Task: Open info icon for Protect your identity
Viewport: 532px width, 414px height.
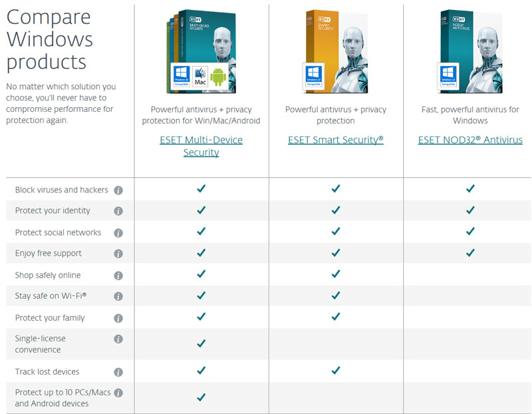Action: tap(118, 211)
